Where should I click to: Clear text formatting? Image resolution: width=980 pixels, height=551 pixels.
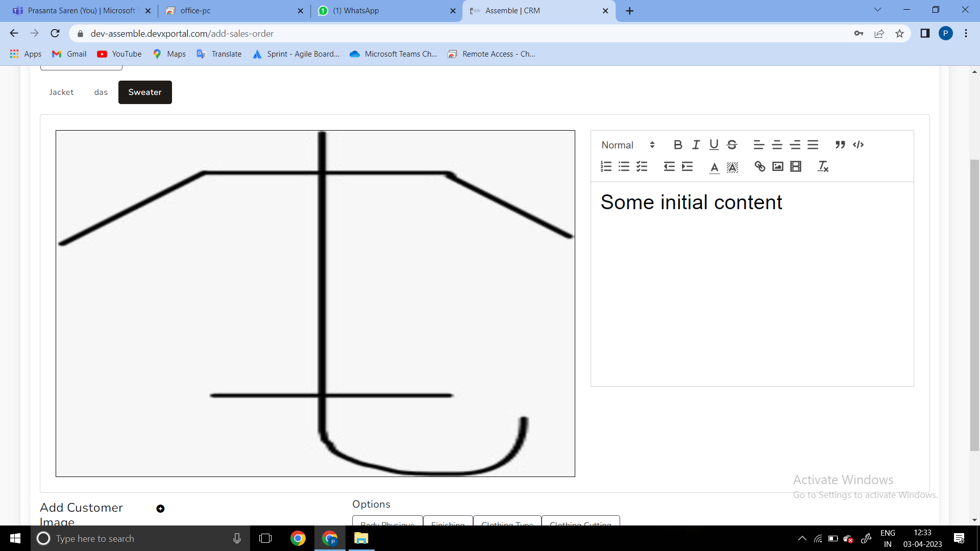[823, 167]
